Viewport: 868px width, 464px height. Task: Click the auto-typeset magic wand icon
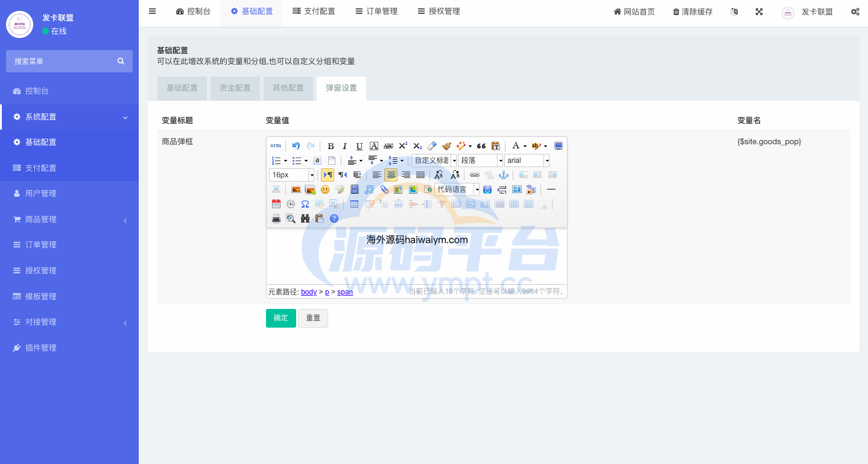click(x=461, y=146)
